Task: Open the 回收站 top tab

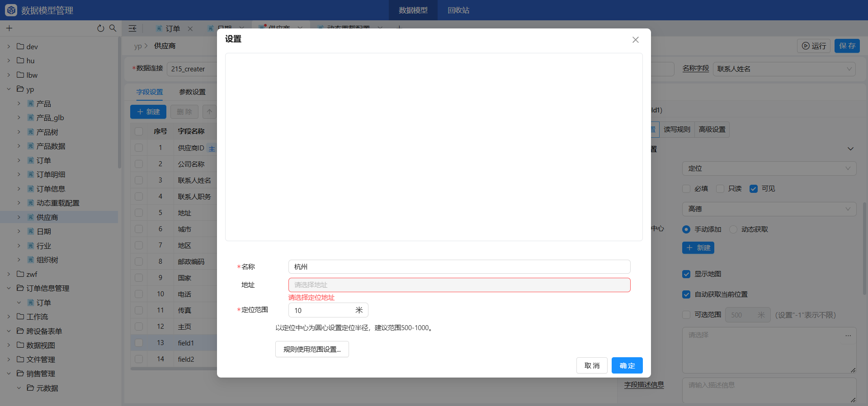Action: [x=458, y=10]
